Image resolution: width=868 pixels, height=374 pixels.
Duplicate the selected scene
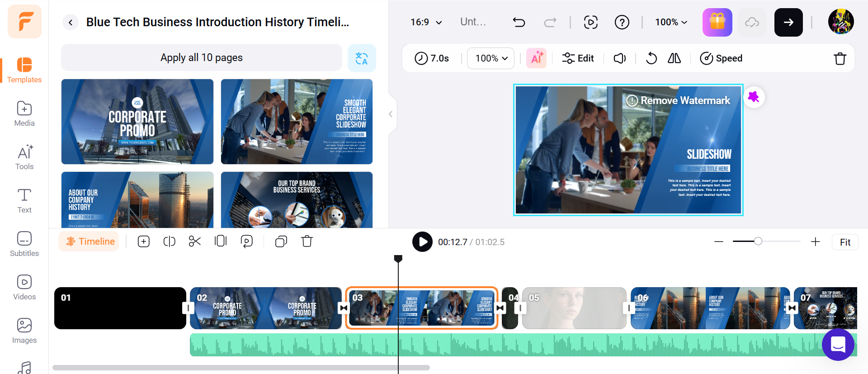(x=281, y=241)
